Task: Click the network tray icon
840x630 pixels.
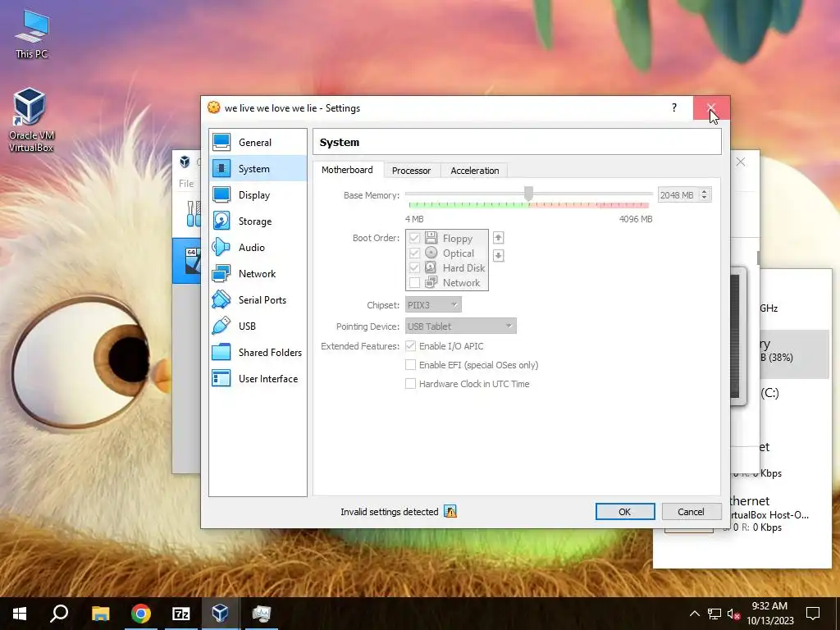Action: tap(714, 614)
